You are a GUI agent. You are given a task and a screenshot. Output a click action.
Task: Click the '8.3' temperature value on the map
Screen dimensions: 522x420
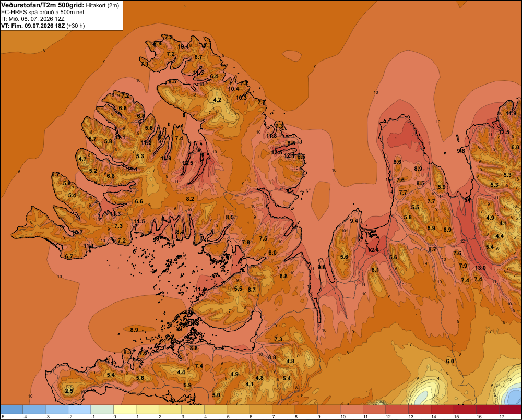pos(127,352)
